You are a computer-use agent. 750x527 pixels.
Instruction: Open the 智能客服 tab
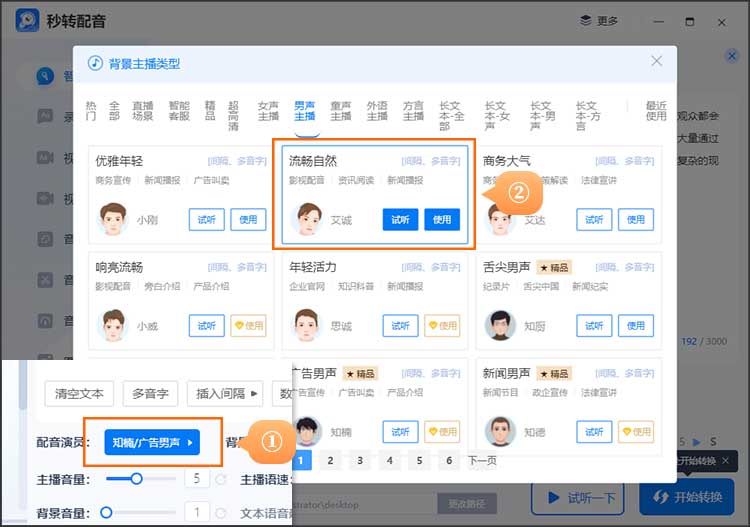(x=179, y=111)
